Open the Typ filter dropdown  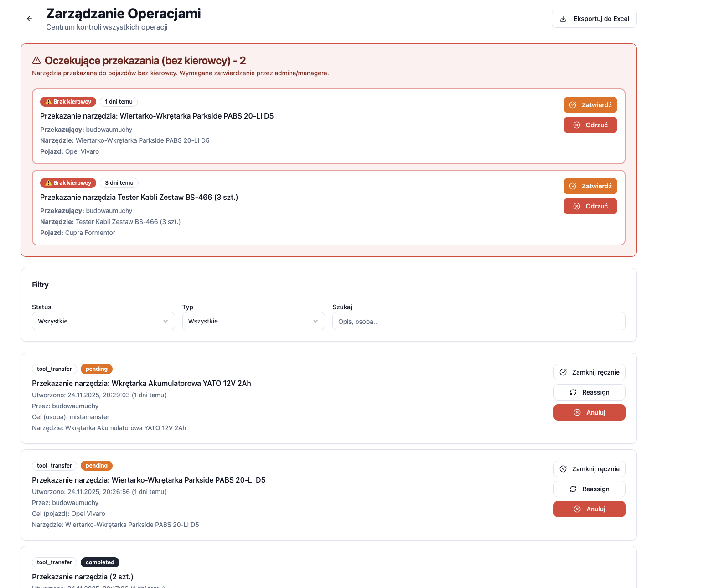tap(253, 321)
